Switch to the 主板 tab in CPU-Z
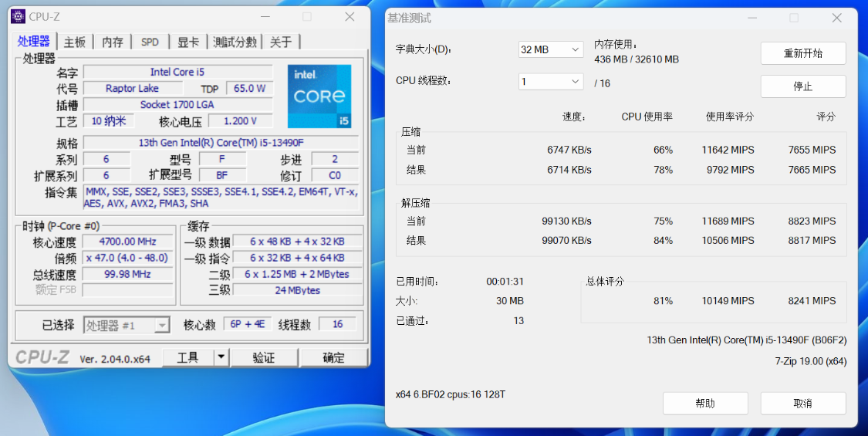This screenshot has width=868, height=436. (x=74, y=42)
